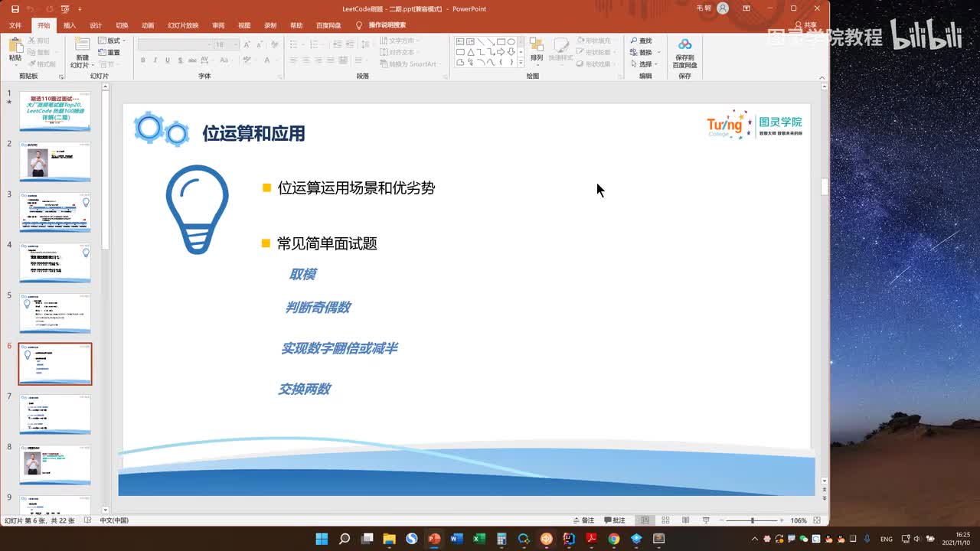Open clipboard group dialog launcher
980x551 pixels.
tap(61, 77)
